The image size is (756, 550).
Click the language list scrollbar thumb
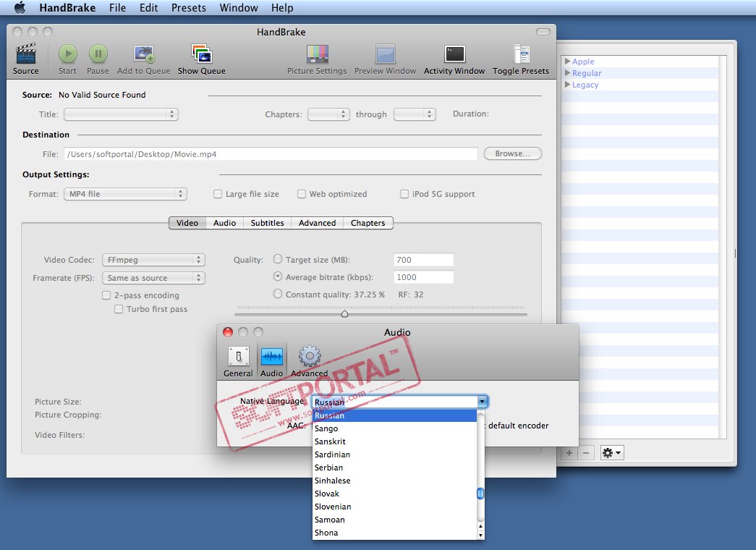(480, 494)
